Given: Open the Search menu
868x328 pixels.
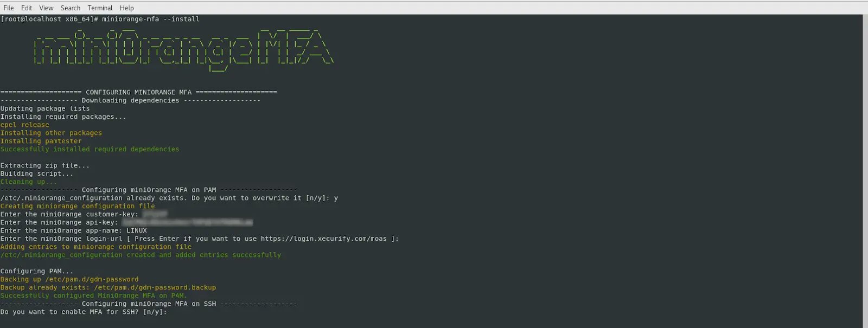Looking at the screenshot, I should (70, 8).
